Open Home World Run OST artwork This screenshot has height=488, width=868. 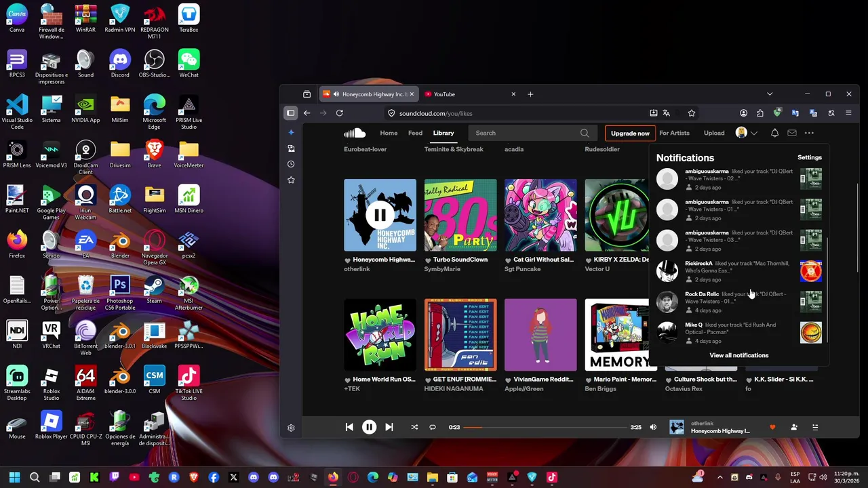380,335
